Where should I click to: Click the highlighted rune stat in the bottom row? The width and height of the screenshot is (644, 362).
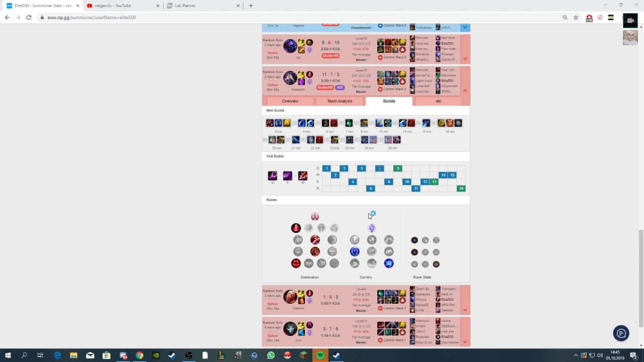[x=436, y=264]
